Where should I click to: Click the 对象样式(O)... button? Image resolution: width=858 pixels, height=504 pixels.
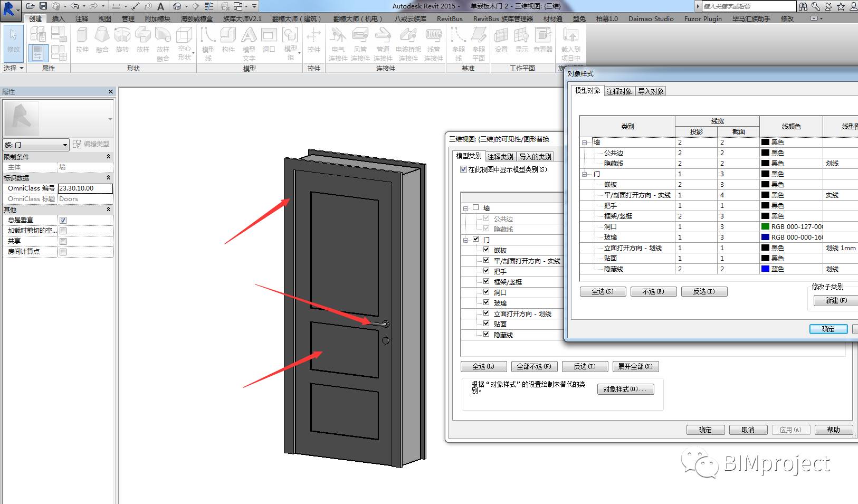[625, 389]
